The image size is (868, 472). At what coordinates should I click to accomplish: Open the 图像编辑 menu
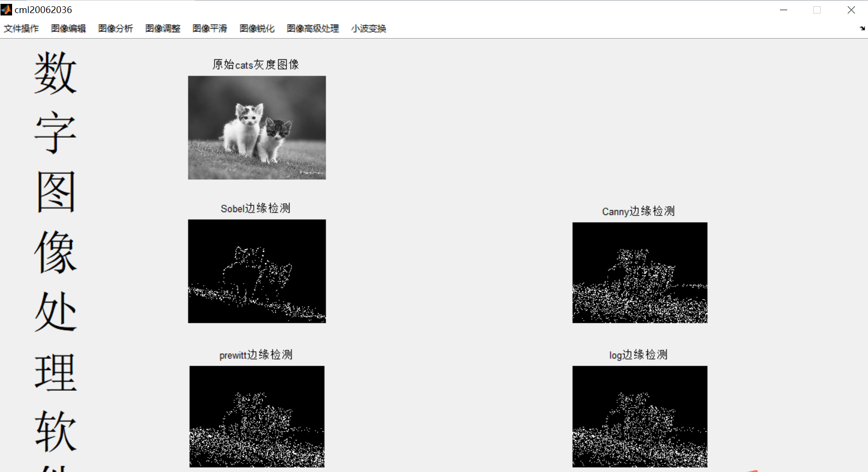click(x=68, y=29)
